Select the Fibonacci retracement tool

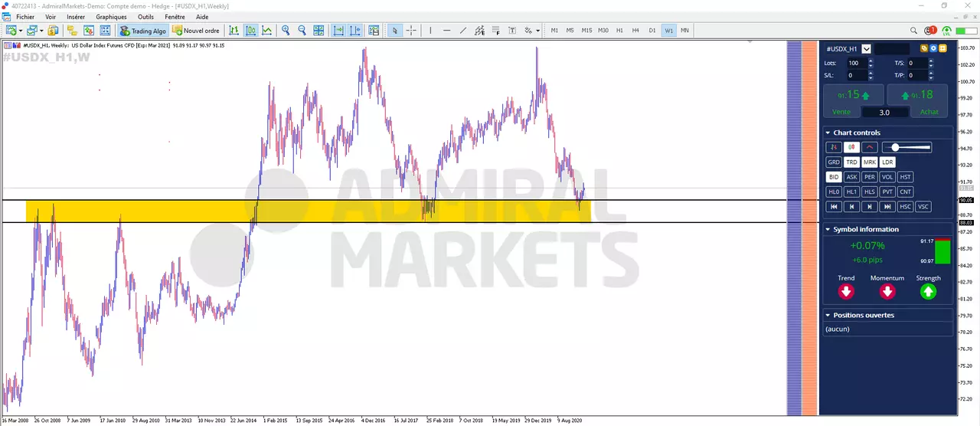click(495, 31)
